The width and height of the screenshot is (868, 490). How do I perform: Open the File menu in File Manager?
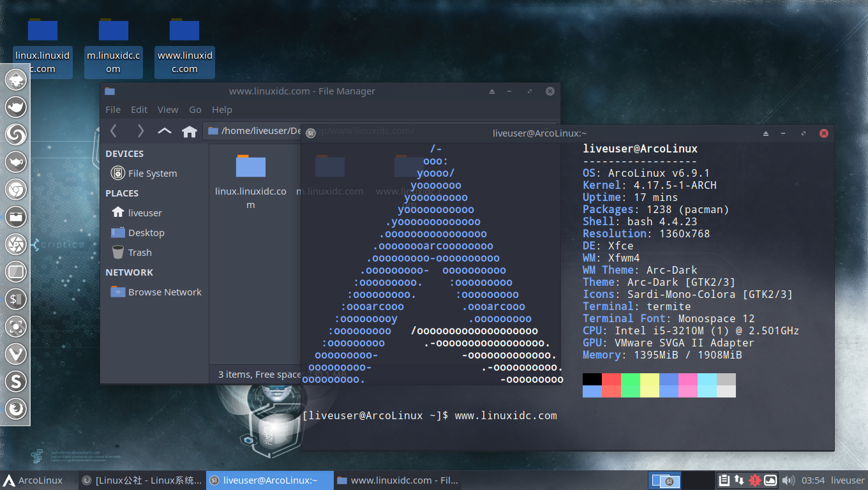pyautogui.click(x=113, y=110)
